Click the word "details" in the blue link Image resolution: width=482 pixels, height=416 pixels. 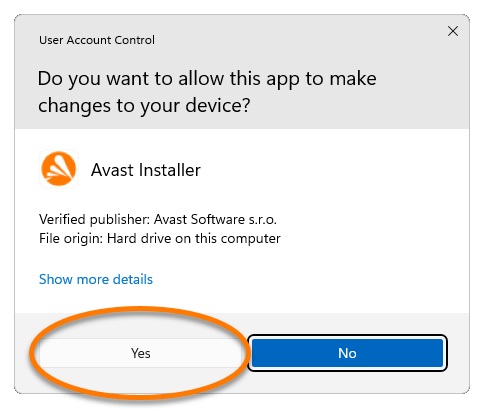(133, 279)
